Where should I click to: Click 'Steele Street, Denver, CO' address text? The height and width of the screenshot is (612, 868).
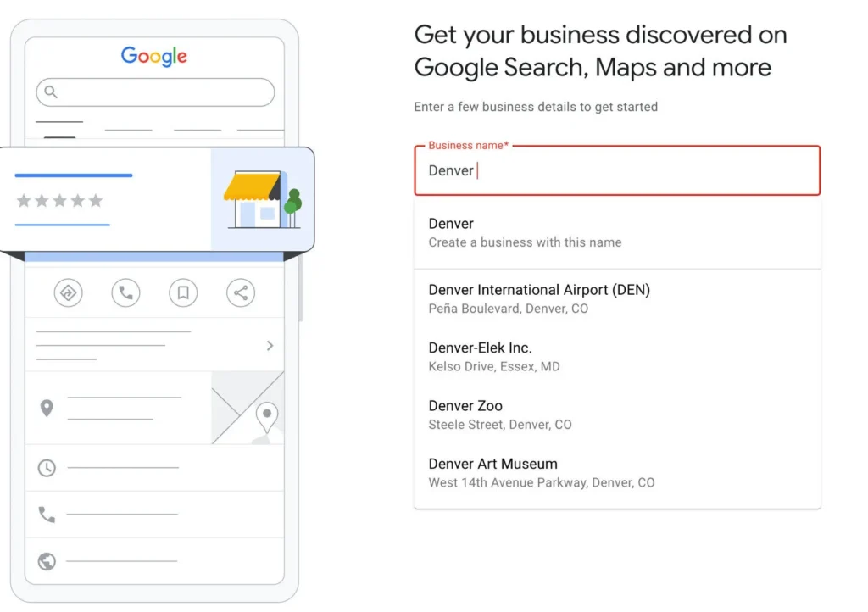click(500, 425)
